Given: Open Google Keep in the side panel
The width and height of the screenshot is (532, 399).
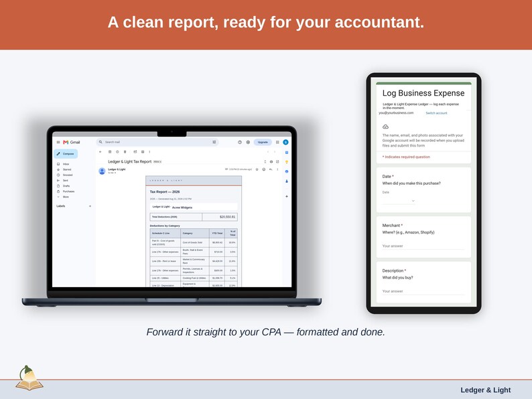Looking at the screenshot, I should coord(287,162).
